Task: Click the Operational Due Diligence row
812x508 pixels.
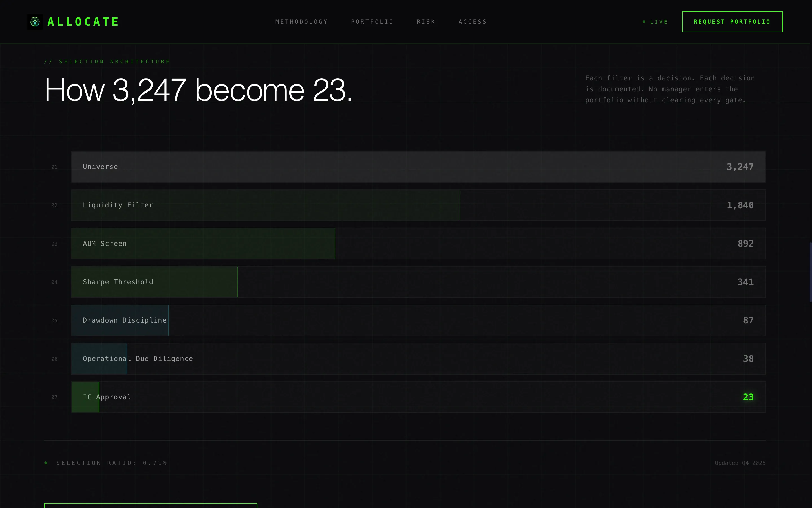Action: [418, 359]
